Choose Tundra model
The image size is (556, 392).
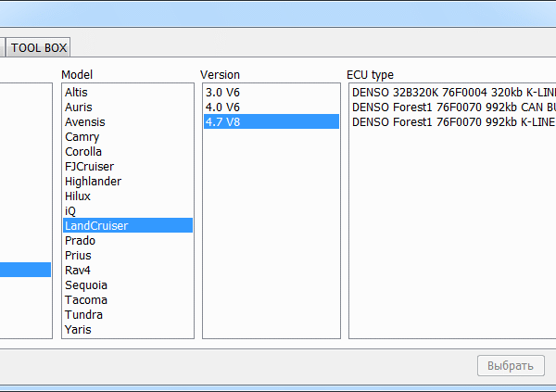pyautogui.click(x=128, y=315)
